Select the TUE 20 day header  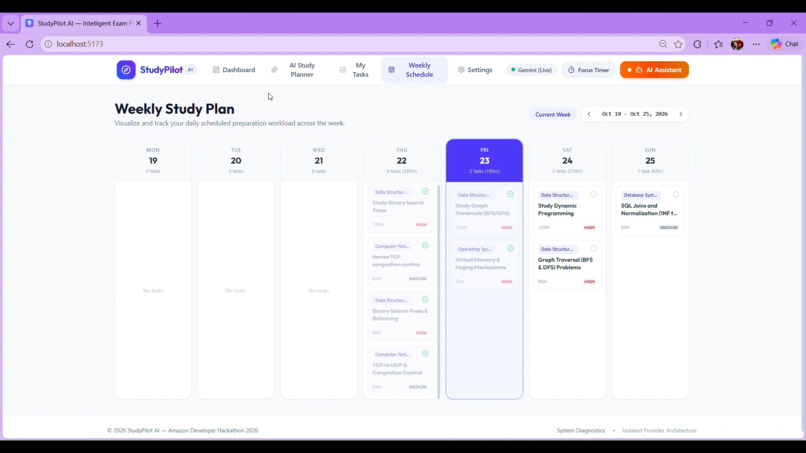click(236, 160)
